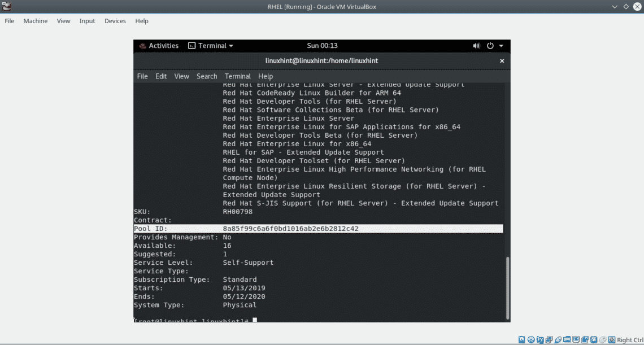Click the System Type value Physical
The width and height of the screenshot is (644, 345).
[240, 305]
